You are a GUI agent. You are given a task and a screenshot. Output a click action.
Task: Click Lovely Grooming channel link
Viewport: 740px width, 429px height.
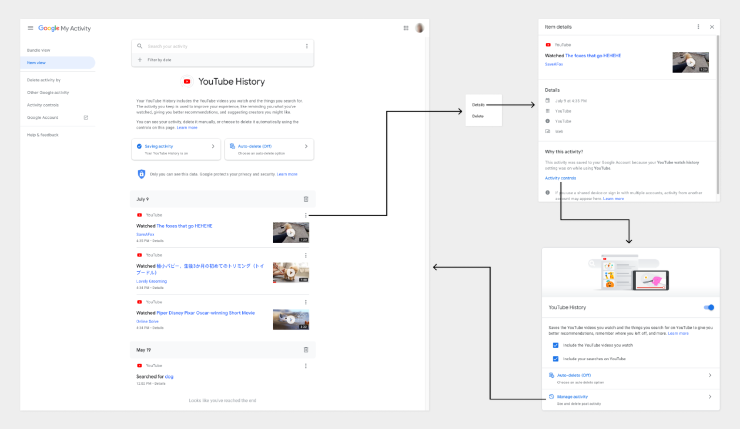click(x=151, y=281)
